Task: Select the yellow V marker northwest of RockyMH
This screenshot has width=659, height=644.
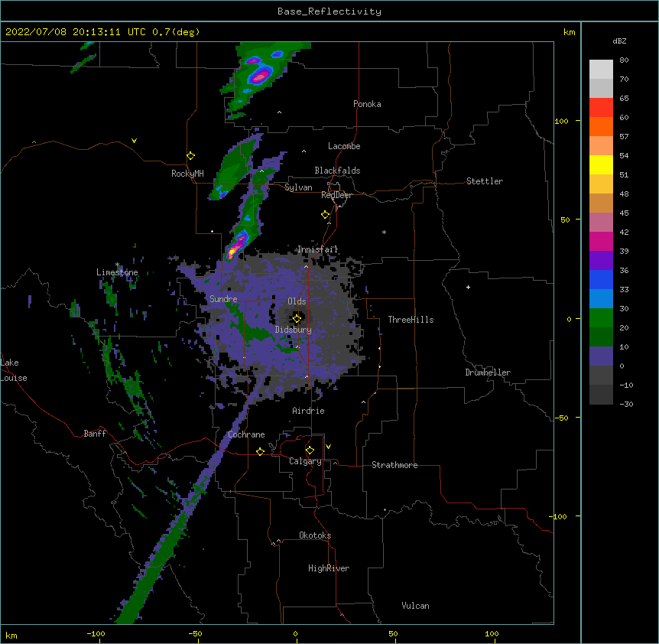Action: click(134, 141)
